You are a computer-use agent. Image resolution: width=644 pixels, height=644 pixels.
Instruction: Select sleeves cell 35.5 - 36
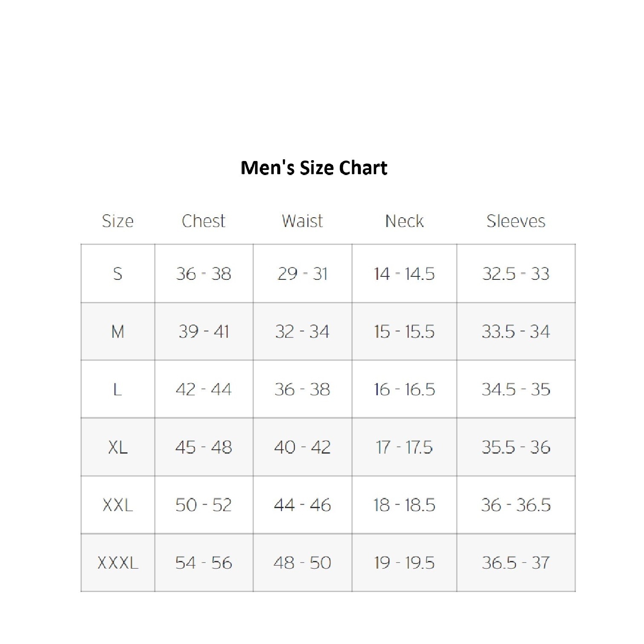click(516, 447)
